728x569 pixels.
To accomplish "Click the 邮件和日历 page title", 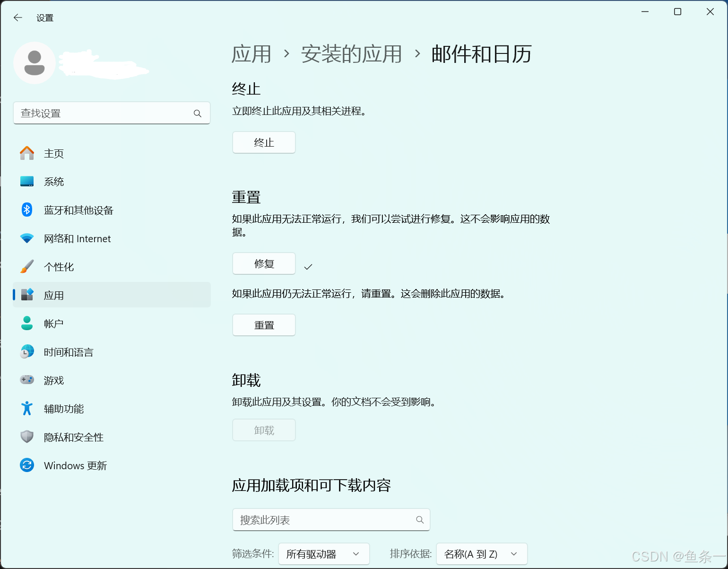I will pos(481,54).
